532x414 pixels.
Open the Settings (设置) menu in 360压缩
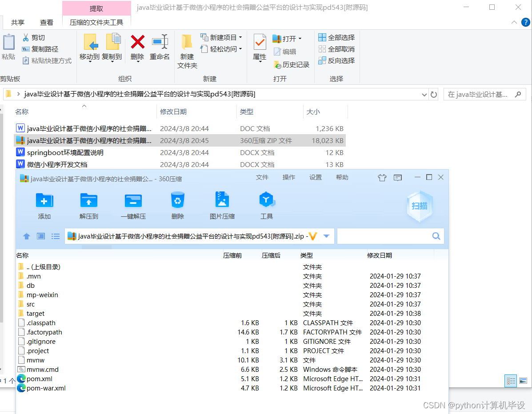(x=316, y=177)
